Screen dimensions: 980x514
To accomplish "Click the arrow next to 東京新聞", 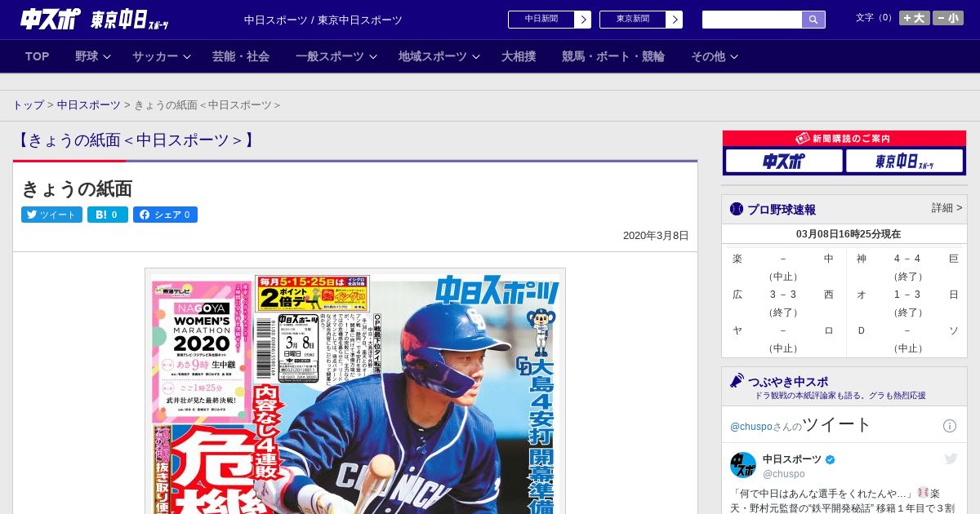I will click(675, 20).
